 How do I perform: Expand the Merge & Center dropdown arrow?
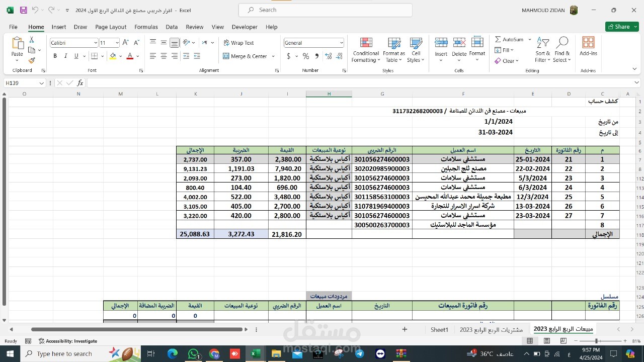[273, 56]
